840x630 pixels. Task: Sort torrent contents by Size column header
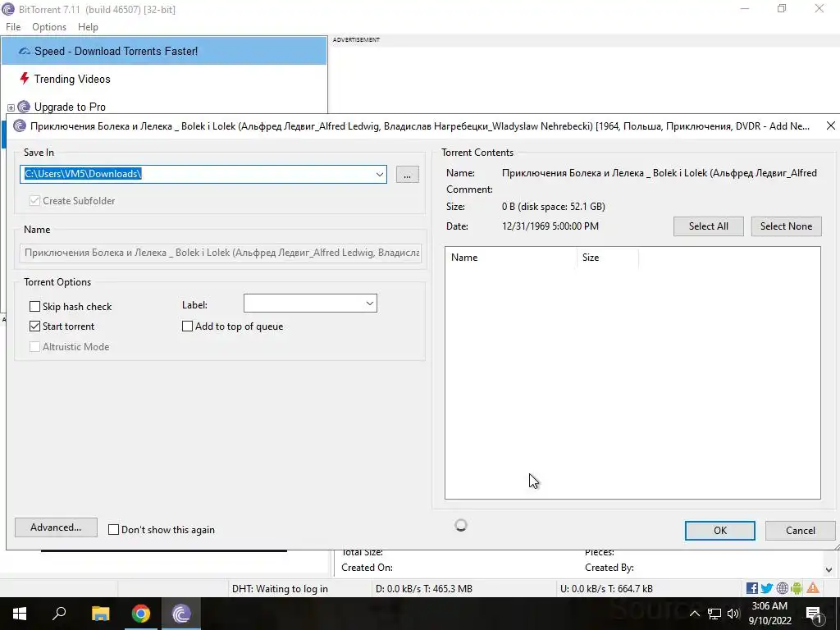(x=608, y=258)
